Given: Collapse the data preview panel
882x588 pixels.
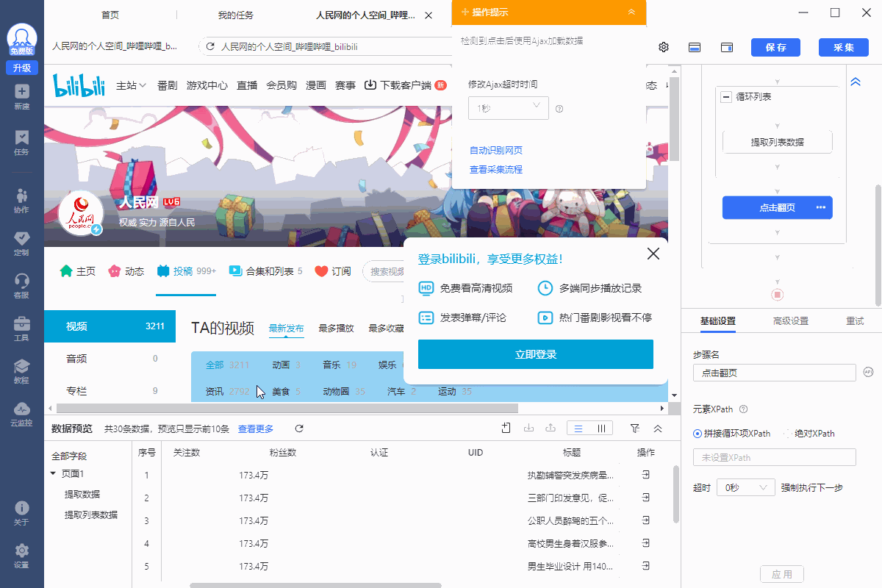Looking at the screenshot, I should point(658,429).
